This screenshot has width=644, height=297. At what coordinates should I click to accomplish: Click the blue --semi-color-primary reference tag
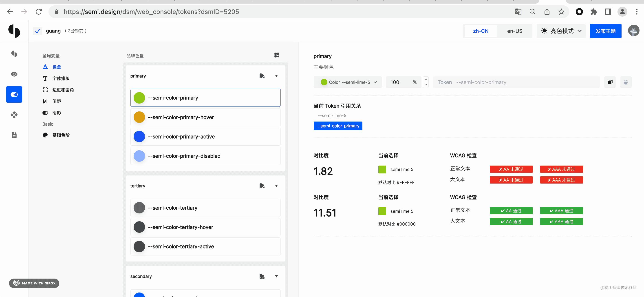[x=338, y=126]
